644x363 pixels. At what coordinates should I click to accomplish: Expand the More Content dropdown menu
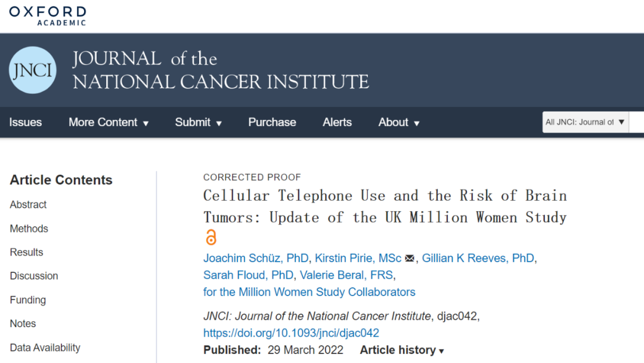coord(109,122)
